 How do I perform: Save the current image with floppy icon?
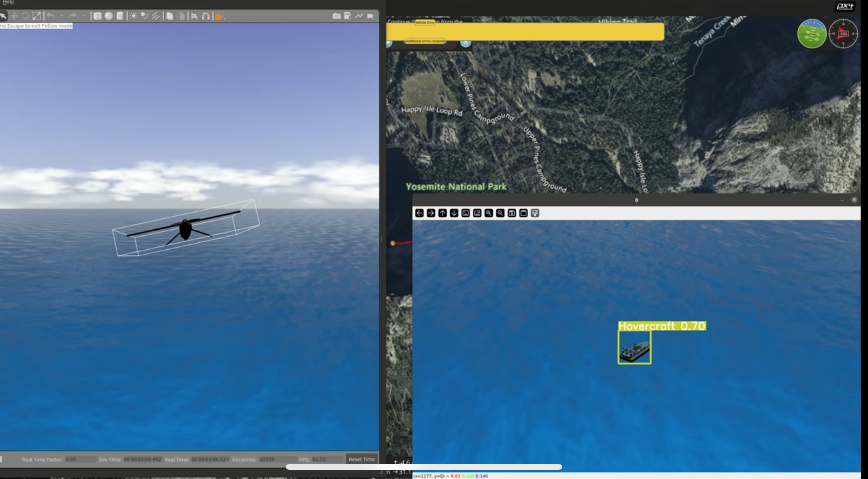click(x=512, y=213)
